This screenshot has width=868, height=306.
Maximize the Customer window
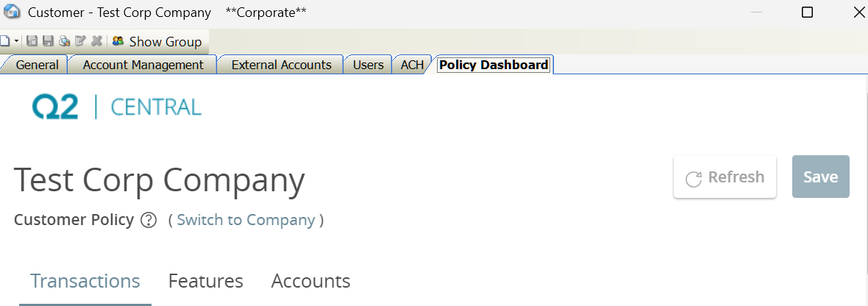coord(807,13)
